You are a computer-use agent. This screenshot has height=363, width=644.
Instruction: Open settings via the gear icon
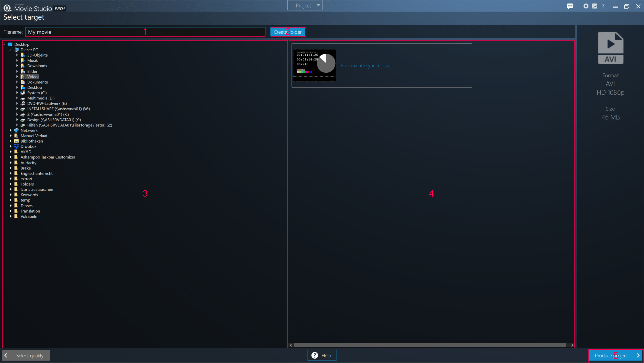[x=586, y=6]
